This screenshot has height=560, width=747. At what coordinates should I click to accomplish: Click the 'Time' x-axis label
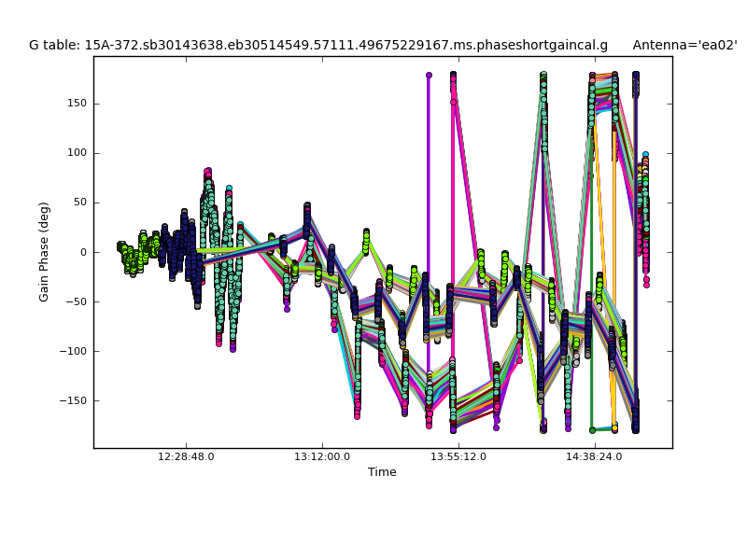pyautogui.click(x=382, y=472)
